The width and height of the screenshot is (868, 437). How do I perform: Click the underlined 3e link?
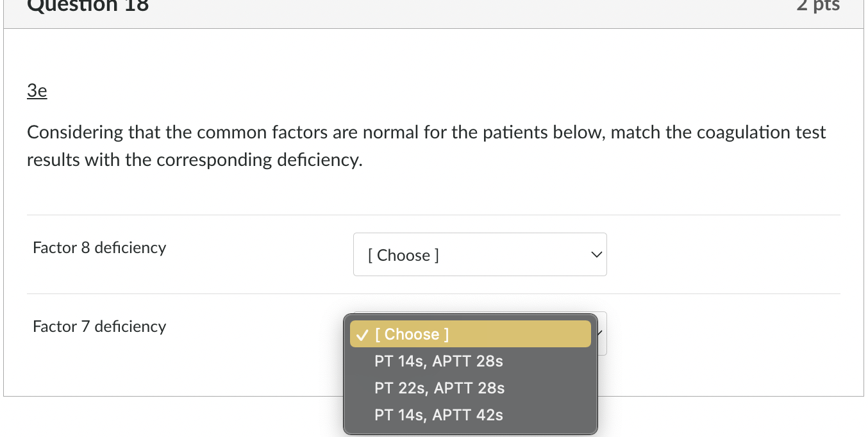point(37,91)
